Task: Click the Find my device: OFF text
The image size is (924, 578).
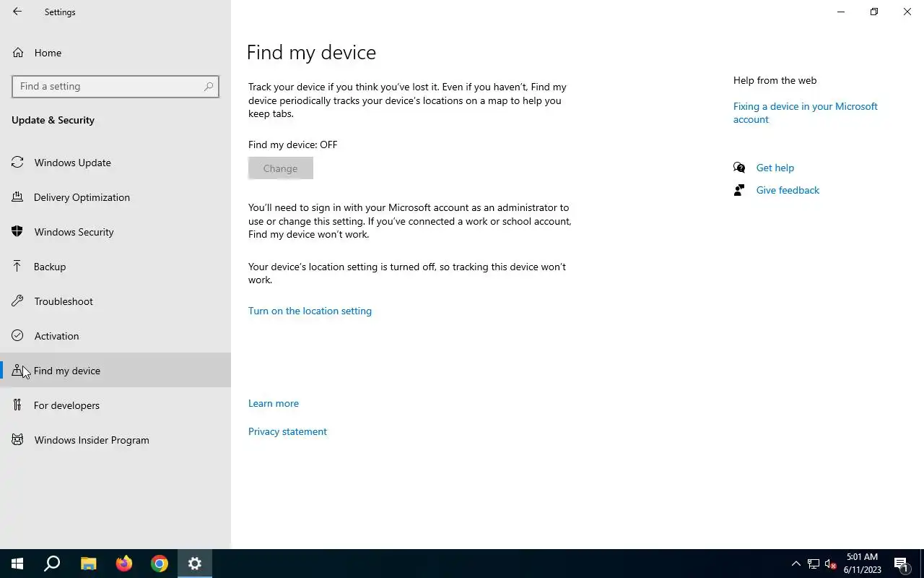Action: [x=292, y=144]
